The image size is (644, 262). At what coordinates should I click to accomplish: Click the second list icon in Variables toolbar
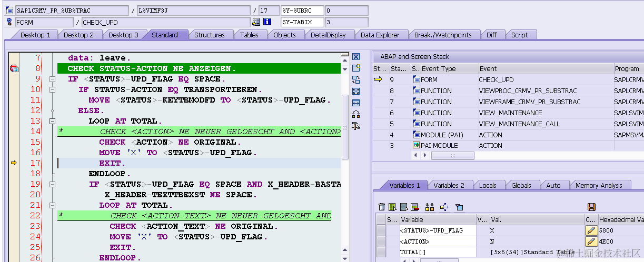coord(404,207)
